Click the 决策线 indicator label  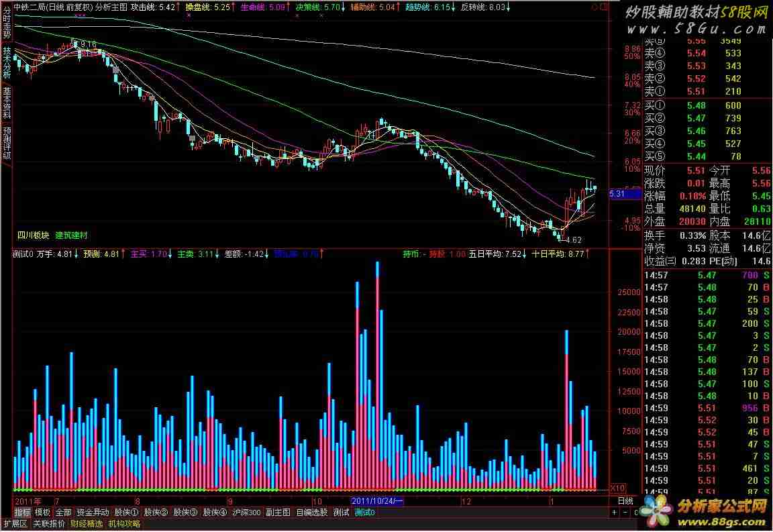[309, 7]
